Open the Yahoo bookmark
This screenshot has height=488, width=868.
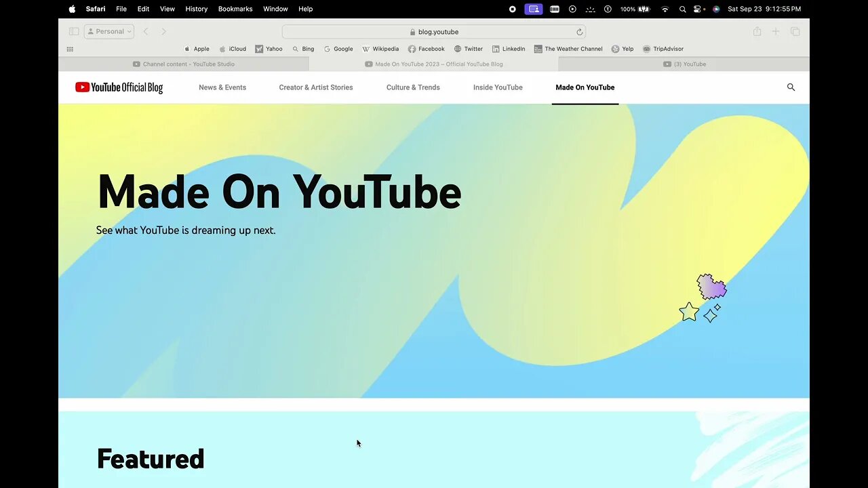pos(269,49)
